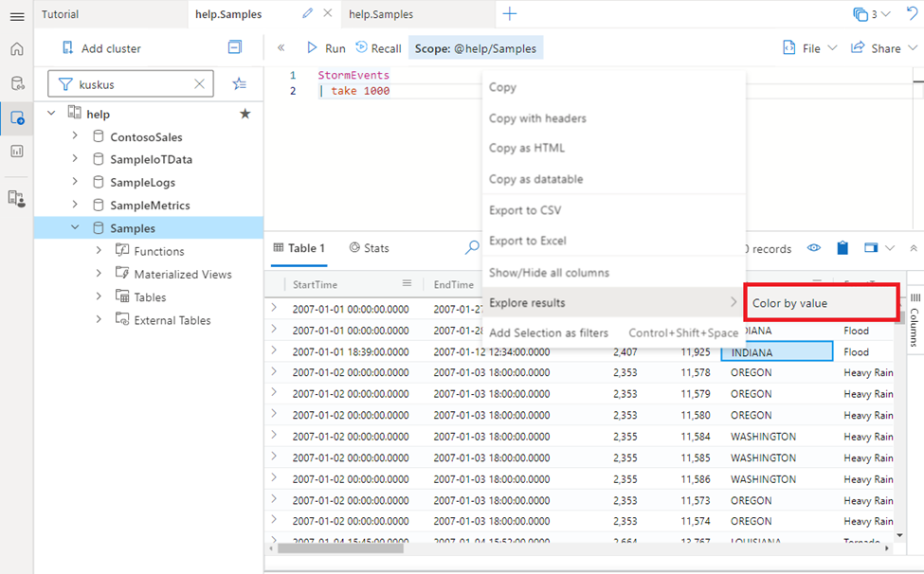Open the hamburger navigation menu
924x574 pixels.
[17, 16]
